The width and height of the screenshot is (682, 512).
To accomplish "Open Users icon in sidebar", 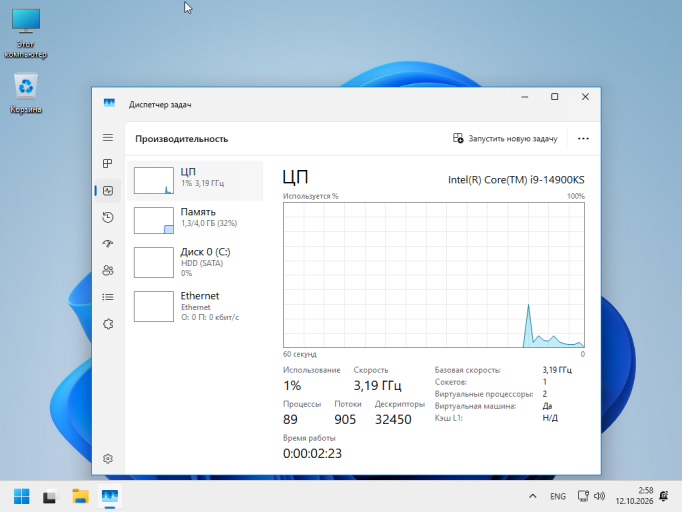I will pyautogui.click(x=108, y=271).
